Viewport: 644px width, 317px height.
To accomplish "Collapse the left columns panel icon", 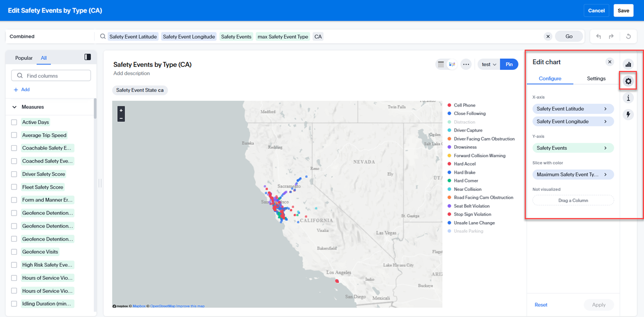I will coord(88,57).
